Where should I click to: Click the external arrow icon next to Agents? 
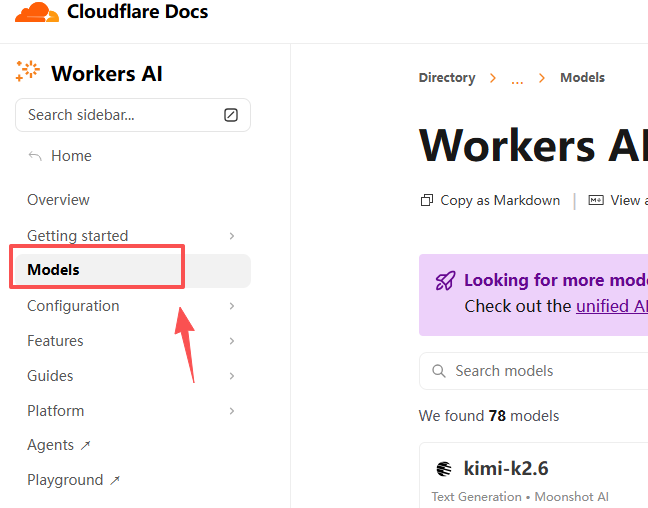(x=85, y=446)
